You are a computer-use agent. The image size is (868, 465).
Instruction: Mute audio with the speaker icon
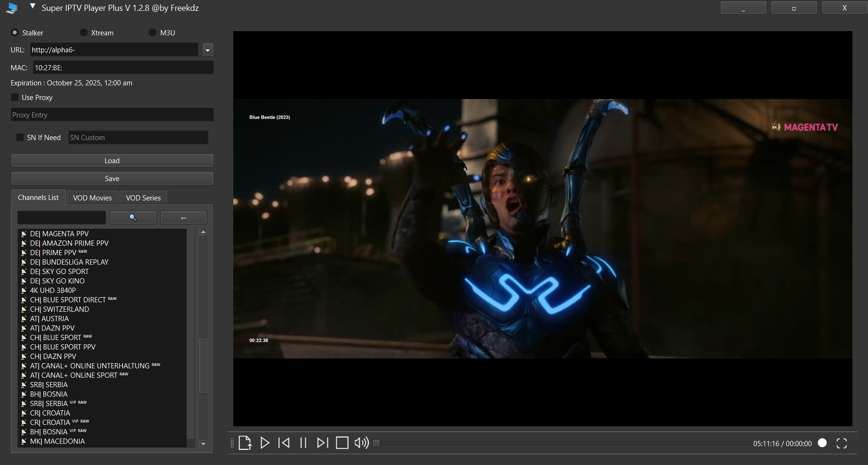coord(361,443)
